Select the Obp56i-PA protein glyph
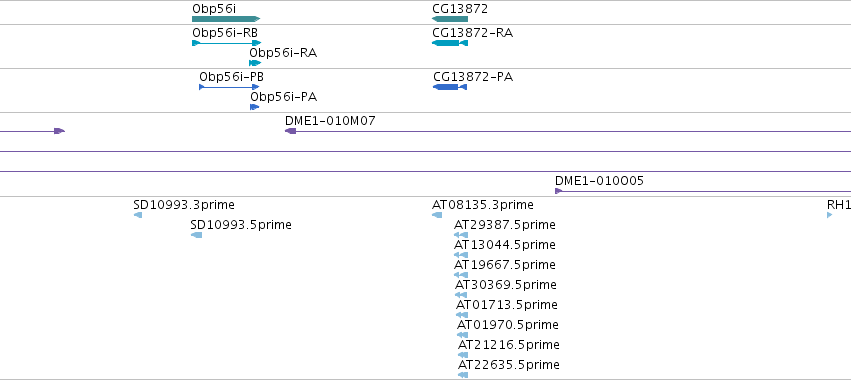Screen dimensions: 851x380 (254, 107)
